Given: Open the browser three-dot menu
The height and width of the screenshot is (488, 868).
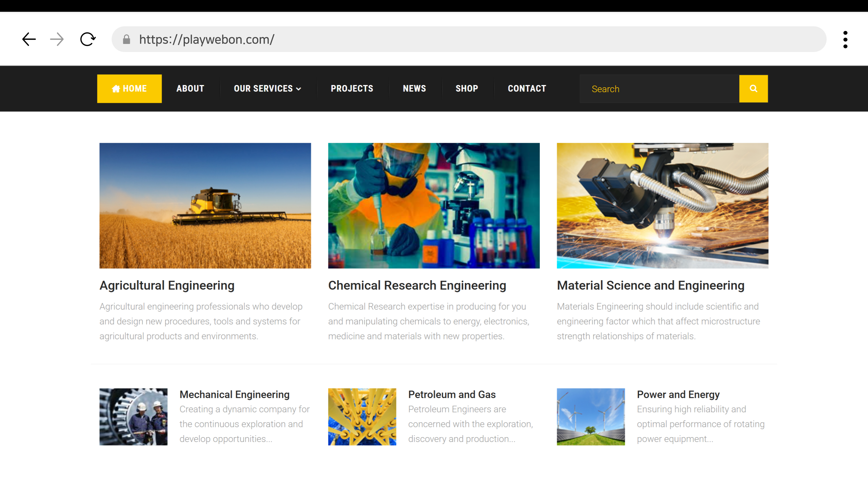Looking at the screenshot, I should [x=845, y=40].
